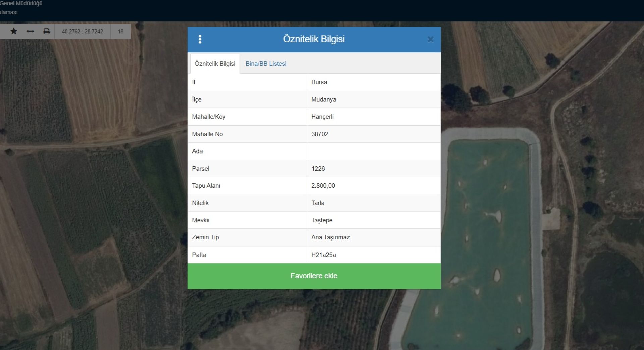Click the Zemin Tip label cell
The image size is (644, 350).
(247, 237)
